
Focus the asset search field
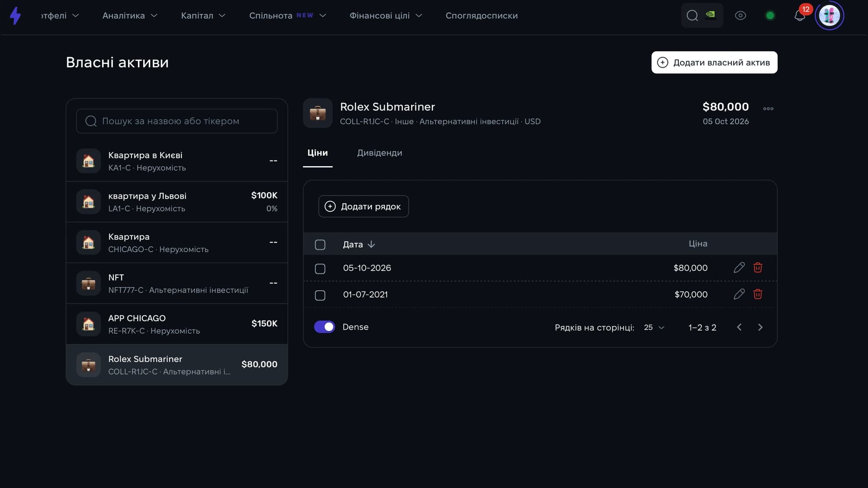tap(177, 121)
